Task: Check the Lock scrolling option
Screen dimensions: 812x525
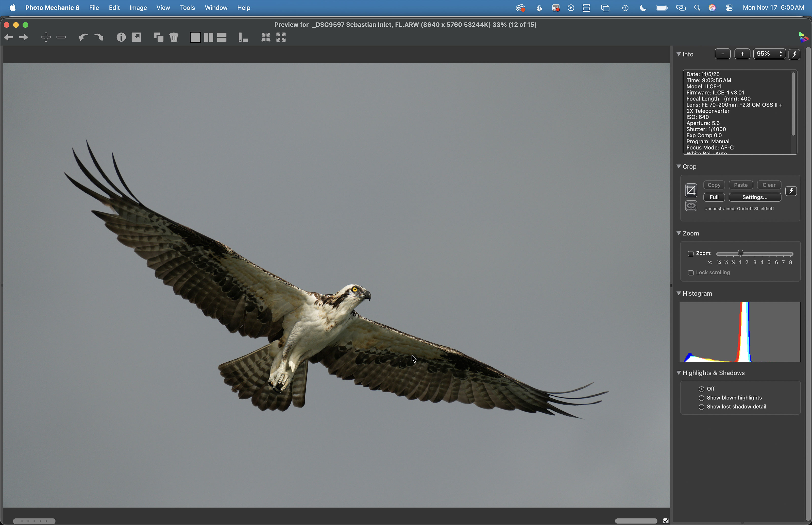Action: (691, 273)
